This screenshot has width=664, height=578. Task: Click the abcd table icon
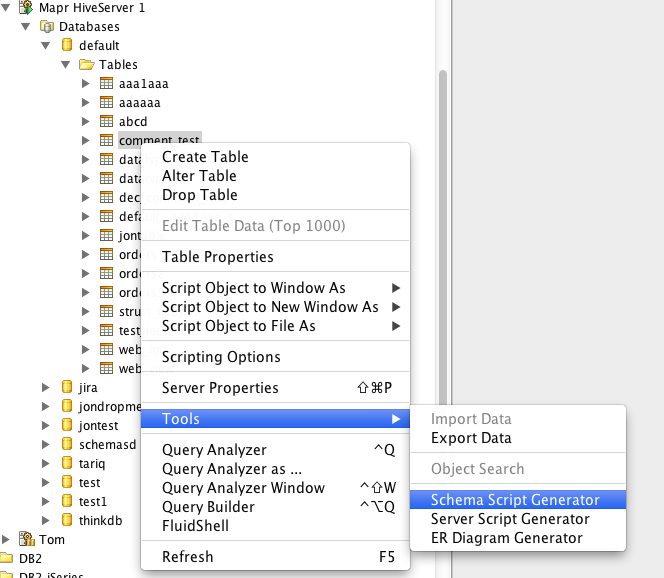(x=106, y=121)
